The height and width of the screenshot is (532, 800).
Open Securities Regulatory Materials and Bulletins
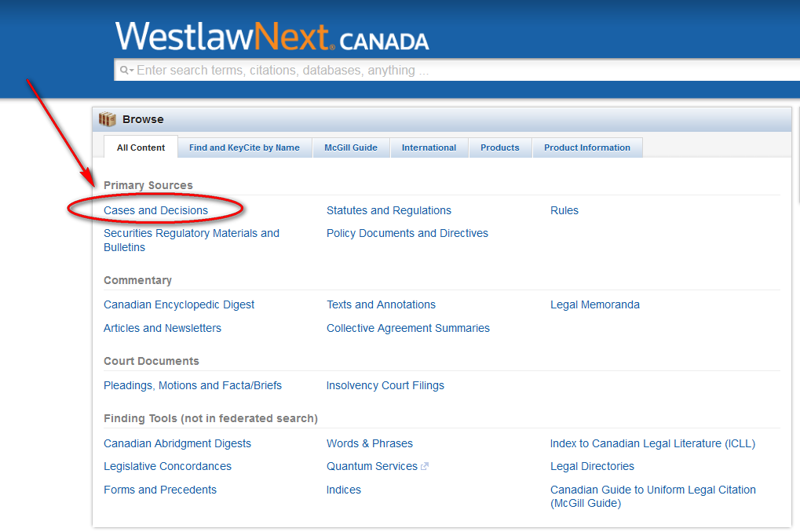click(x=192, y=240)
